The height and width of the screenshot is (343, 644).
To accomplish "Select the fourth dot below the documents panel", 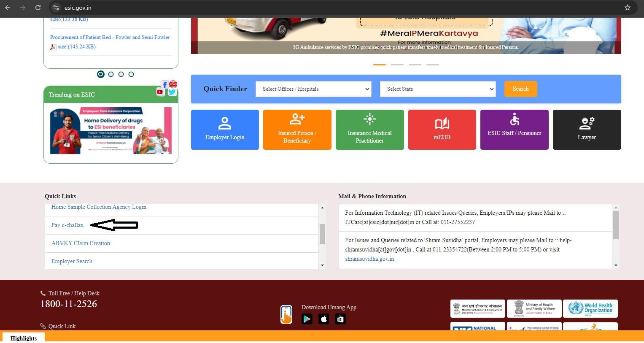I will [x=131, y=74].
